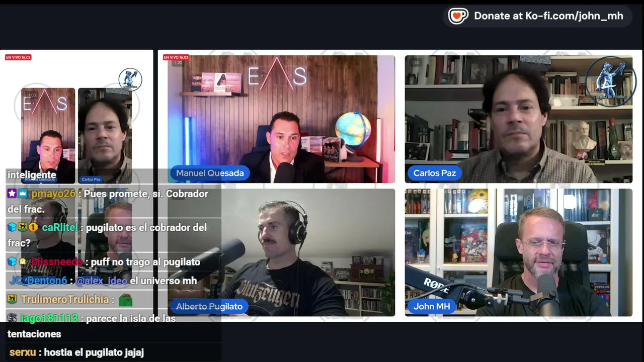Click the large blue Manuel Quesada name tag
The width and height of the screenshot is (644, 362).
(210, 173)
